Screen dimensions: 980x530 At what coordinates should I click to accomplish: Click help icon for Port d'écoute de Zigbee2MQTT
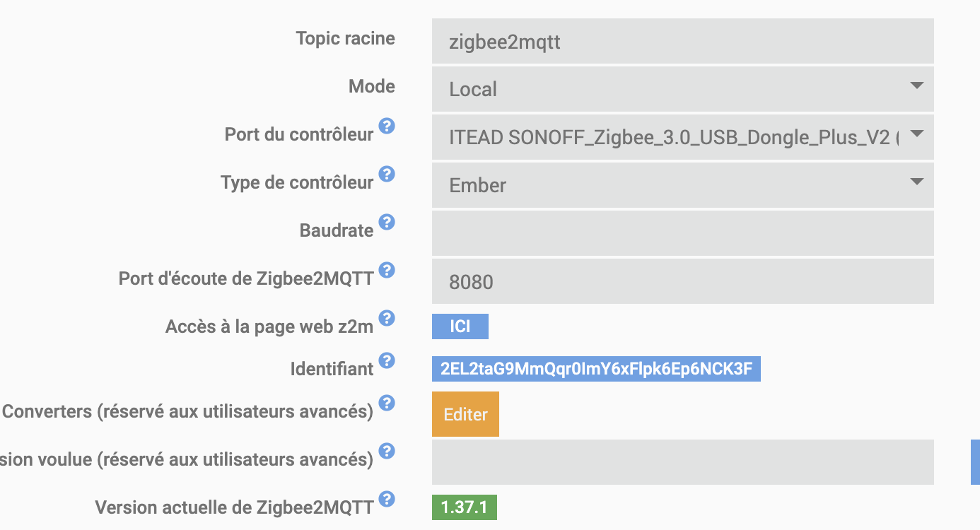coord(386,271)
